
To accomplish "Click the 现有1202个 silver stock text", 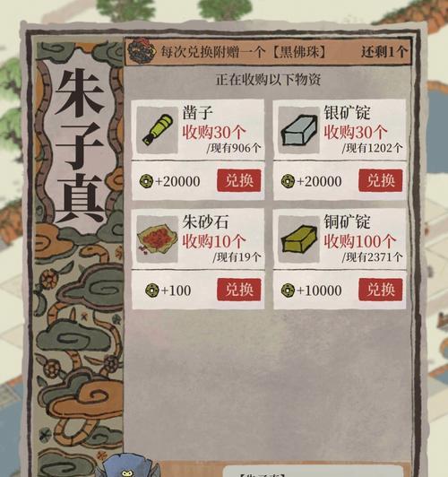I will click(x=373, y=148).
